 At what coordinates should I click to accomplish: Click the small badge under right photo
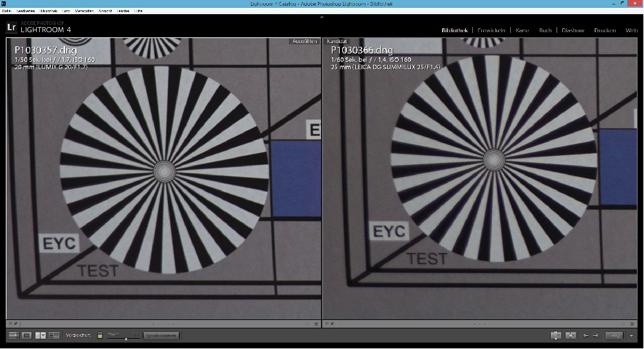tap(332, 324)
